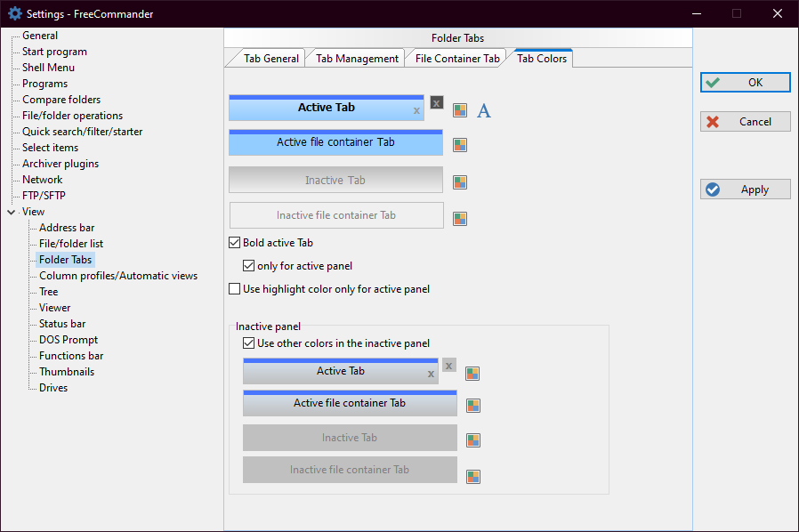The height and width of the screenshot is (532, 799).
Task: Switch to File Container Tab settings
Action: (x=456, y=59)
